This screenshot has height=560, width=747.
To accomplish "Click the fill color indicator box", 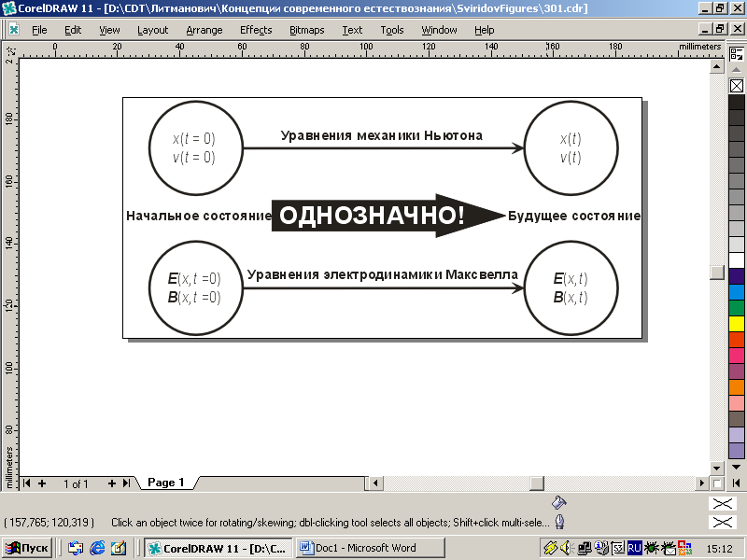I will click(x=722, y=503).
